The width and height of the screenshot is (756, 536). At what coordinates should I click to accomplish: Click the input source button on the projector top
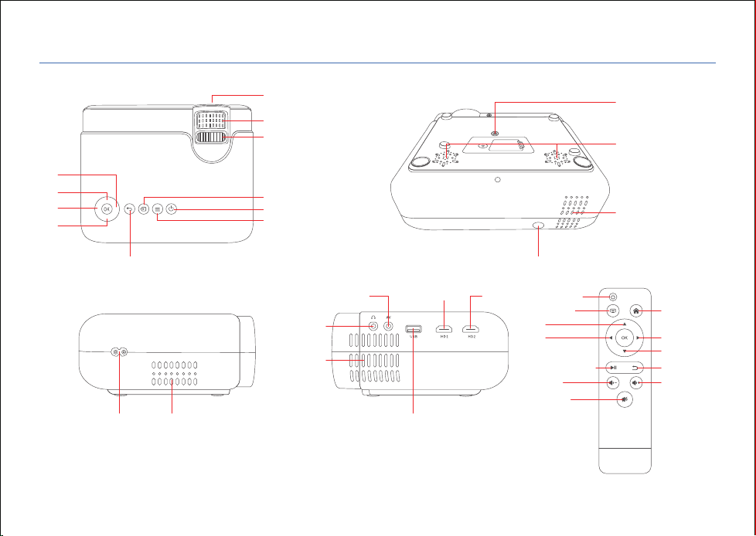coord(144,209)
